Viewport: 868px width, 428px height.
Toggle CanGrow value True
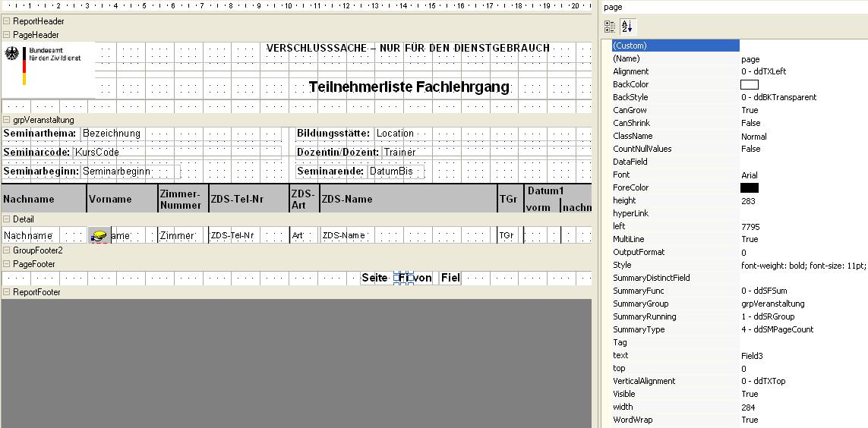[x=750, y=110]
